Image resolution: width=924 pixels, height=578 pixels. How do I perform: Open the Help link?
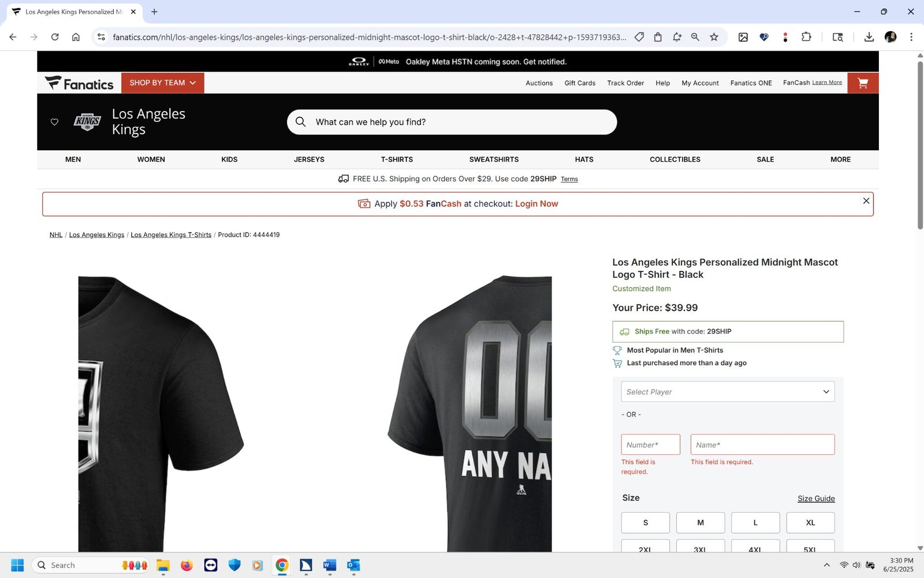pos(662,83)
